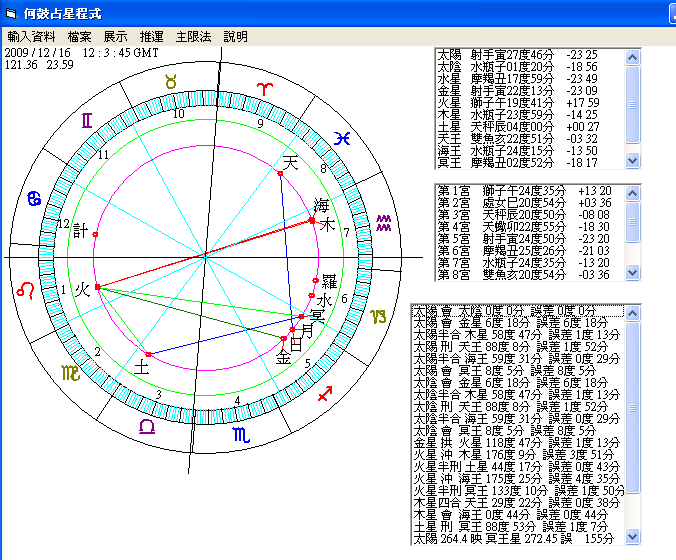The height and width of the screenshot is (560, 676).
Task: Select the 金星 射手寅22度13分 row
Action: pos(530,91)
